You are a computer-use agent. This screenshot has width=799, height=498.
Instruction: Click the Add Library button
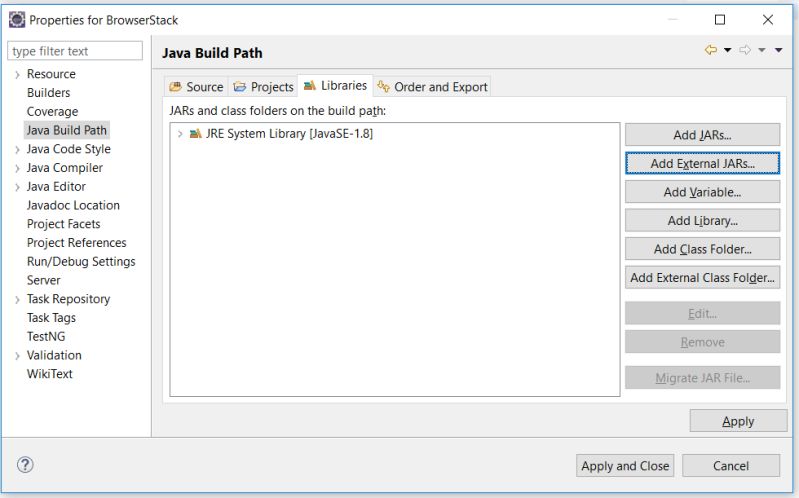tap(702, 221)
